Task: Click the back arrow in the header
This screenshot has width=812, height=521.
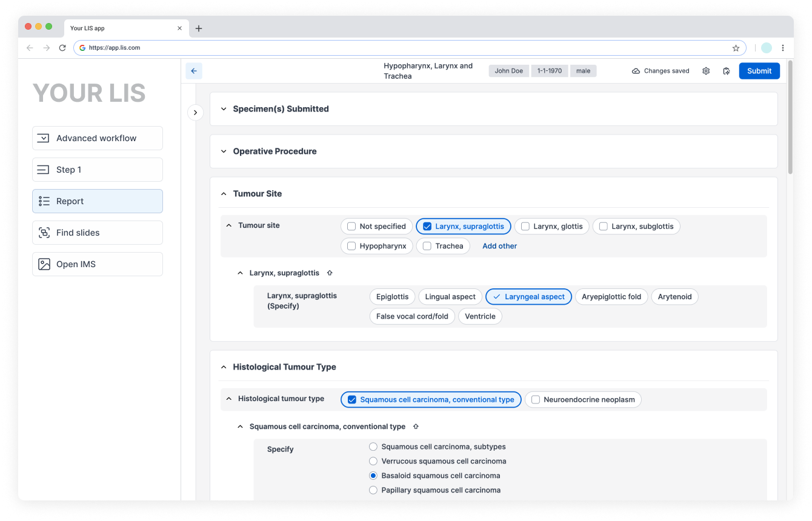Action: pyautogui.click(x=194, y=71)
